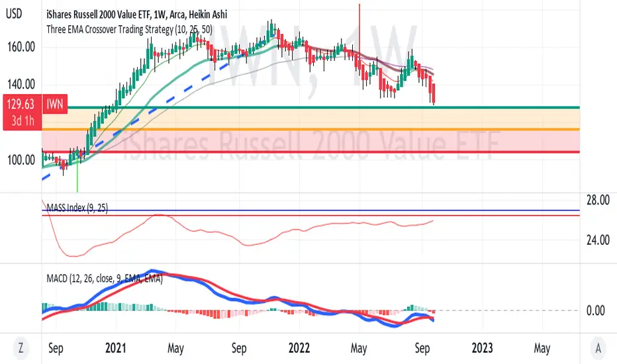
Task: Click the 100.00 price axis label
Action: coord(21,160)
